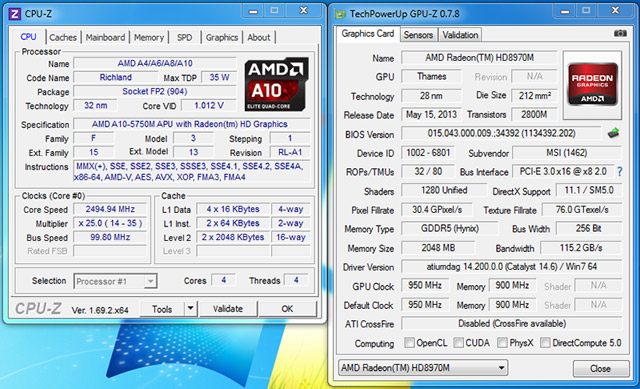
Task: Click the GPU-Z Close button
Action: (x=600, y=369)
